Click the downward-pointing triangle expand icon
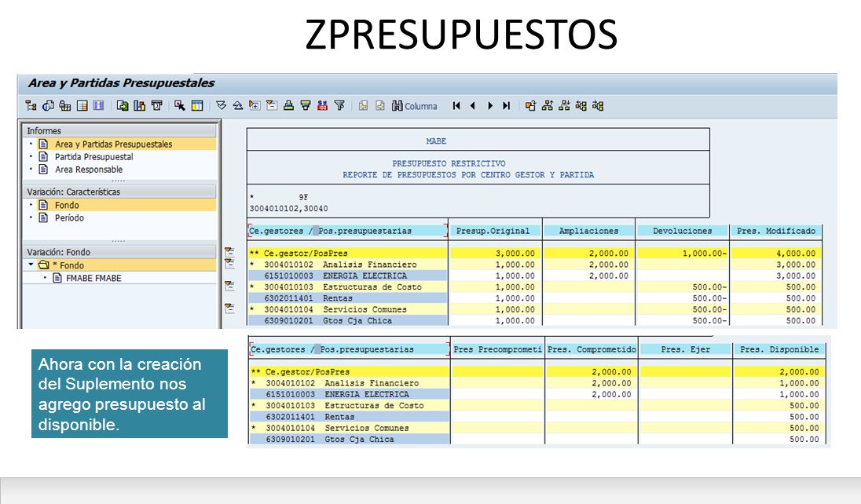Screen dimensions: 861x504 (221, 105)
